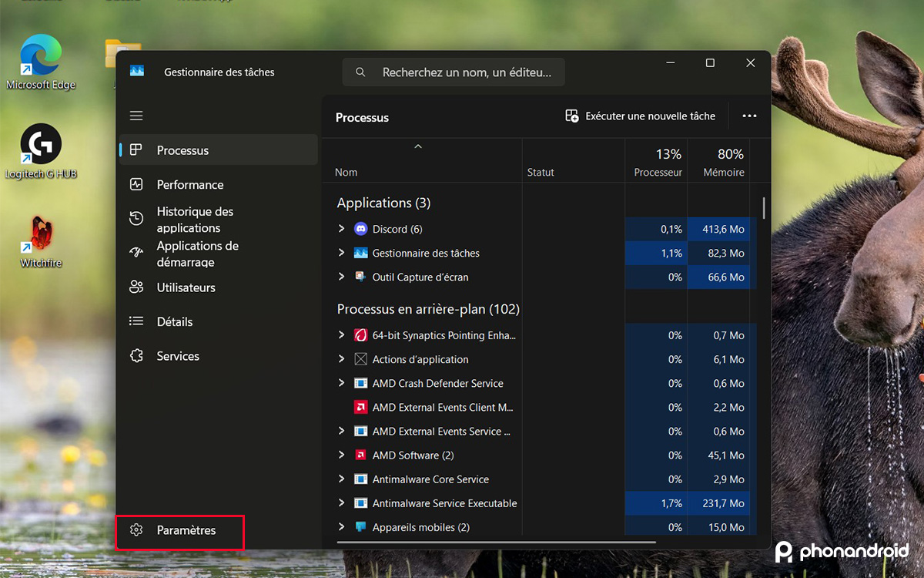The height and width of the screenshot is (578, 924).
Task: Click the Services puzzle icon
Action: 136,356
